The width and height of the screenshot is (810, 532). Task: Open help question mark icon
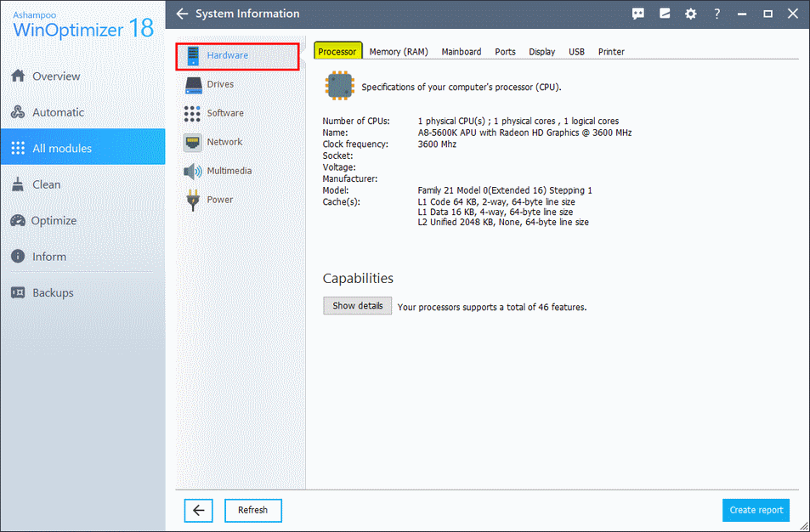[x=717, y=14]
